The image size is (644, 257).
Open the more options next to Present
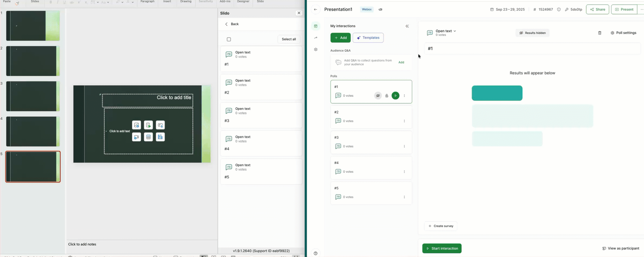click(641, 9)
